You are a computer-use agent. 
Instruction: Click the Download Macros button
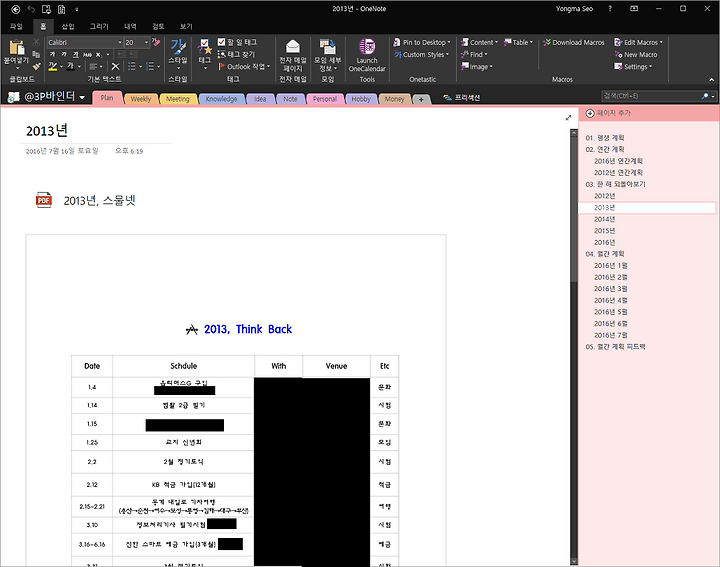point(574,42)
